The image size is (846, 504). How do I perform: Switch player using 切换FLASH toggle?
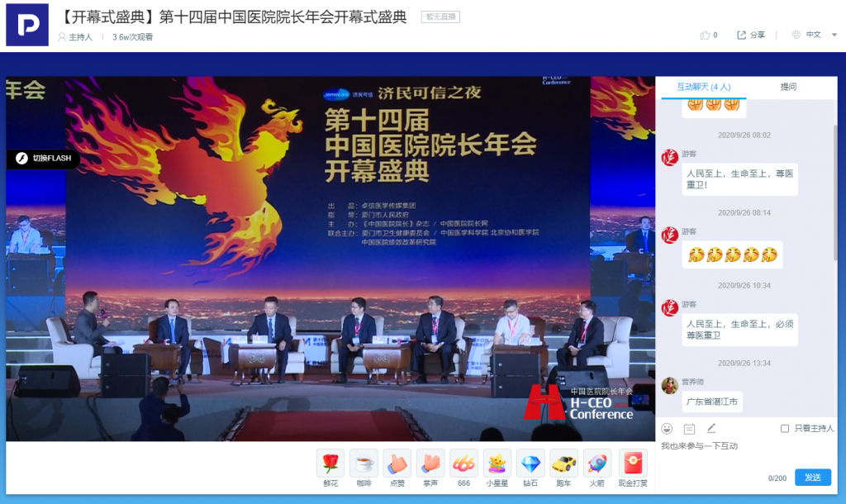[x=43, y=158]
